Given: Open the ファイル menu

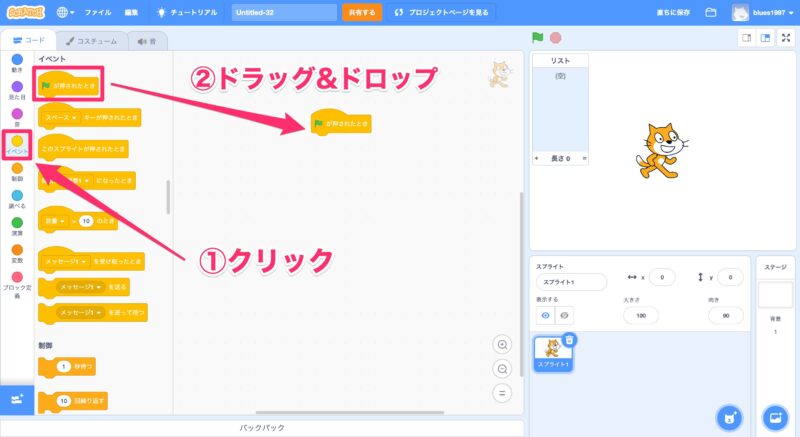Looking at the screenshot, I should coord(98,13).
